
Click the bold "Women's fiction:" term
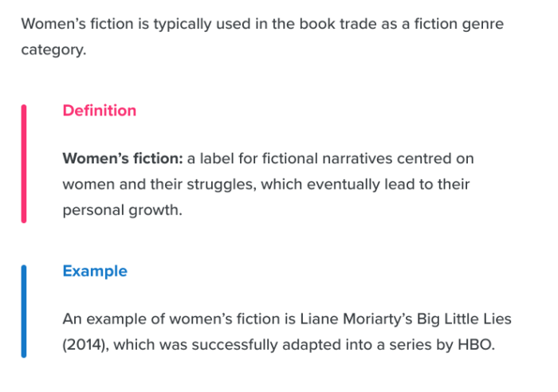click(123, 158)
